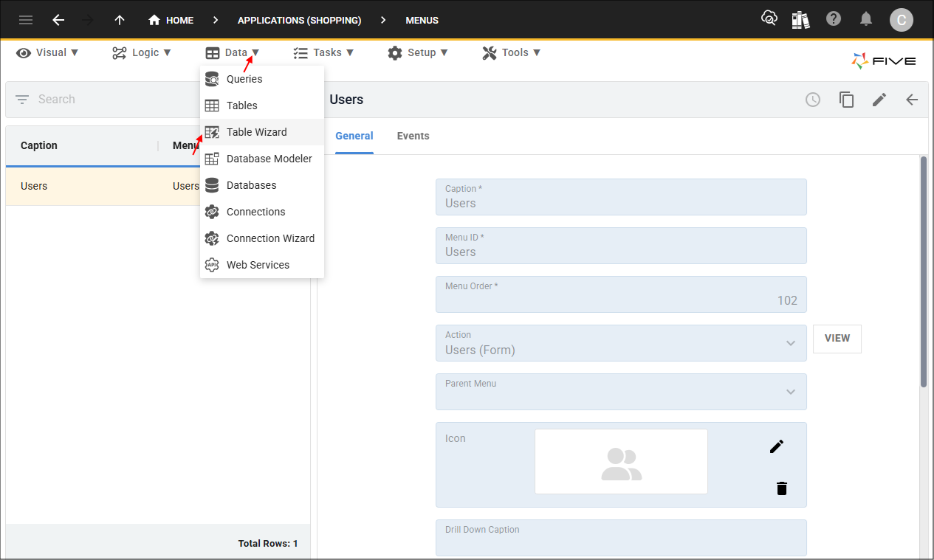Go to HOME in the breadcrumb
This screenshot has width=934, height=560.
[x=171, y=20]
